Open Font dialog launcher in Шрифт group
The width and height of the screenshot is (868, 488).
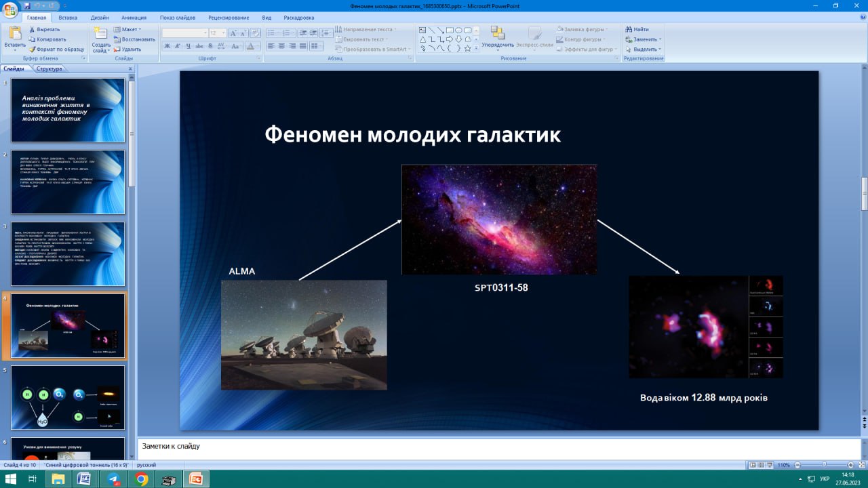click(x=258, y=59)
